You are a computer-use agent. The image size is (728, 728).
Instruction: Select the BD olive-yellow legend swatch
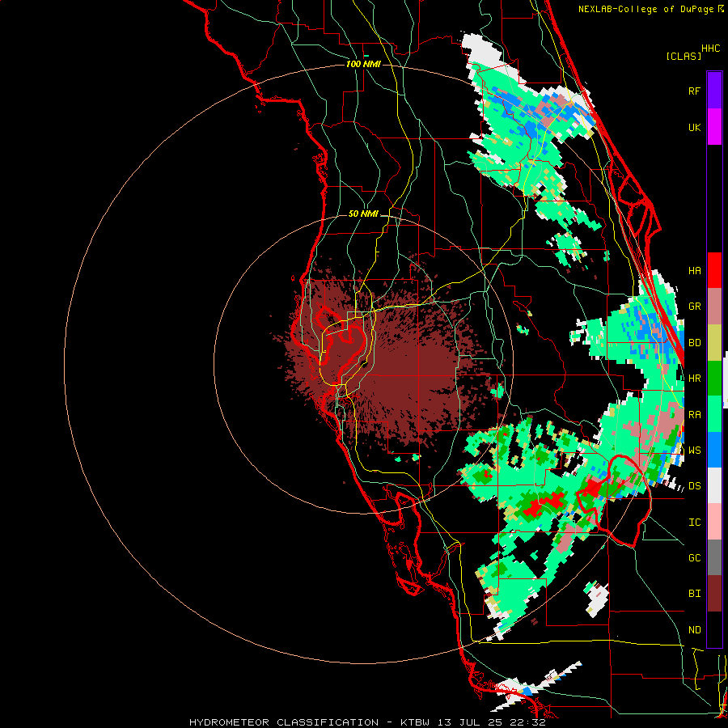pyautogui.click(x=714, y=342)
